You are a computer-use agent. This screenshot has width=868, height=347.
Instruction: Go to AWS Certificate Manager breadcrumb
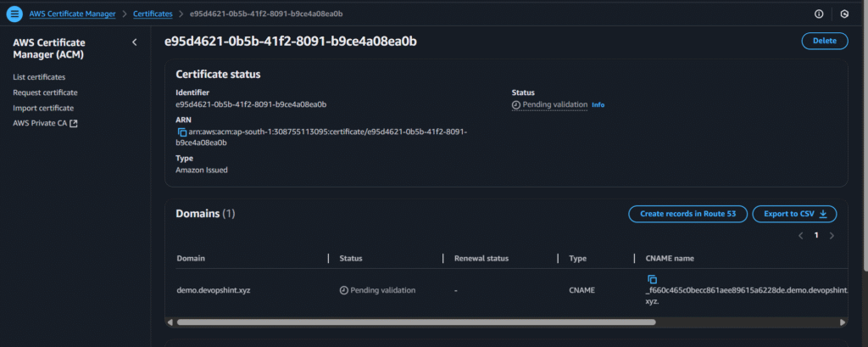(73, 14)
